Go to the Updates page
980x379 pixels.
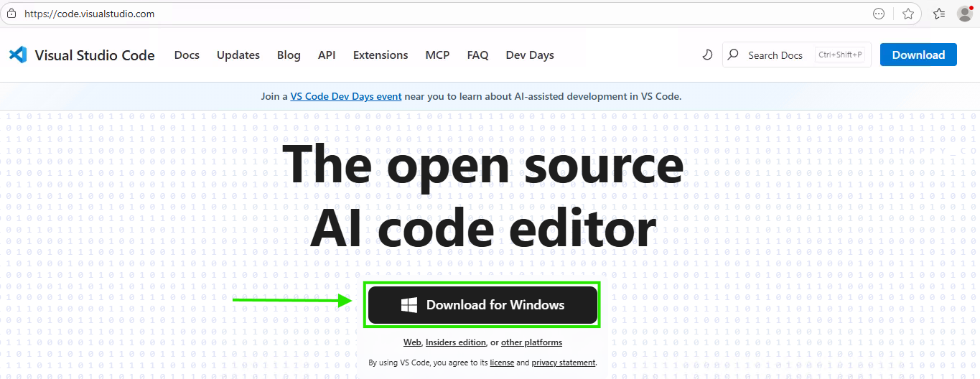[x=238, y=55]
